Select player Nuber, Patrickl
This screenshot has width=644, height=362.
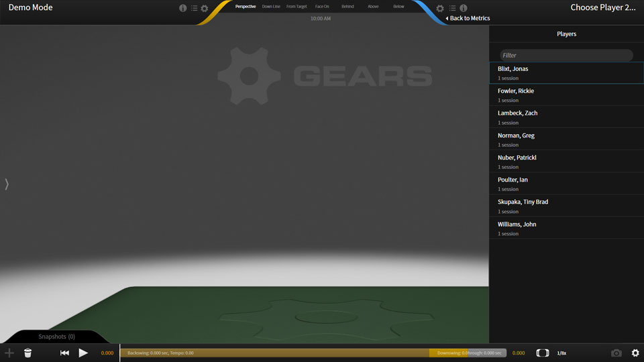pyautogui.click(x=566, y=162)
